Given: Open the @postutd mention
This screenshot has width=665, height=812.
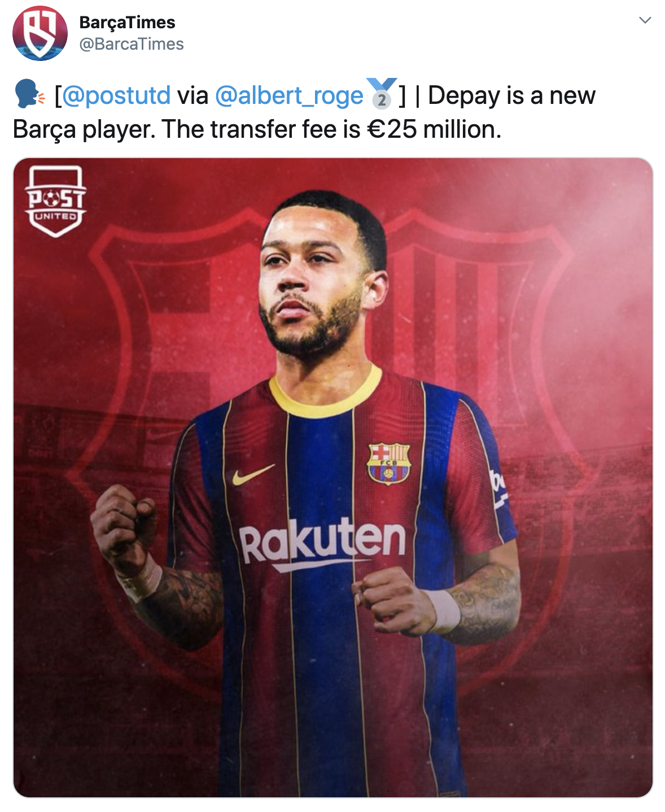Looking at the screenshot, I should click(116, 95).
